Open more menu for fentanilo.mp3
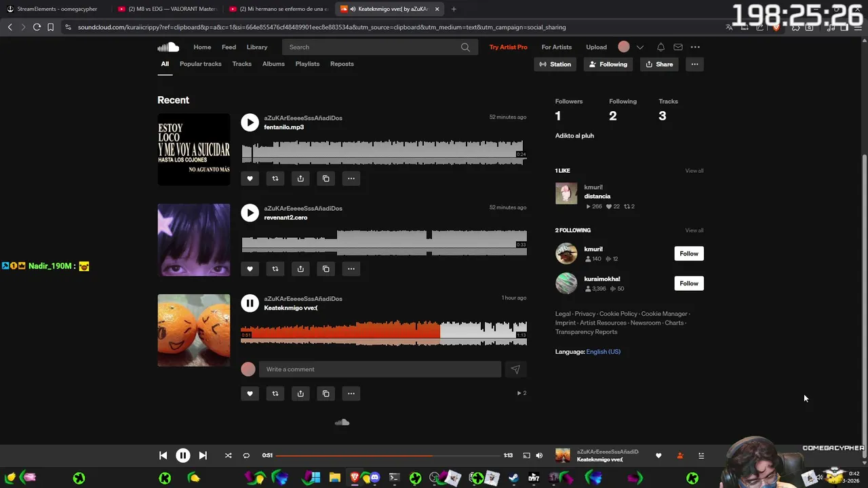Screen dimensions: 868x488 (x=351, y=178)
